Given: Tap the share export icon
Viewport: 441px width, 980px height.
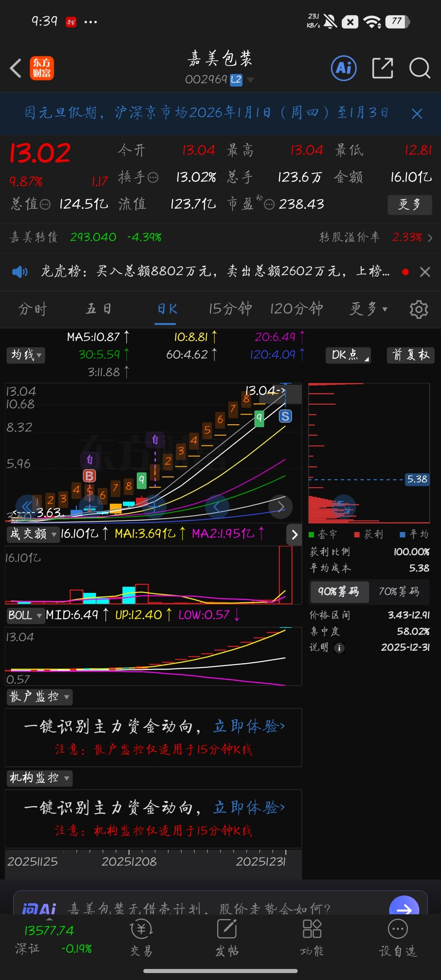Looking at the screenshot, I should [383, 68].
